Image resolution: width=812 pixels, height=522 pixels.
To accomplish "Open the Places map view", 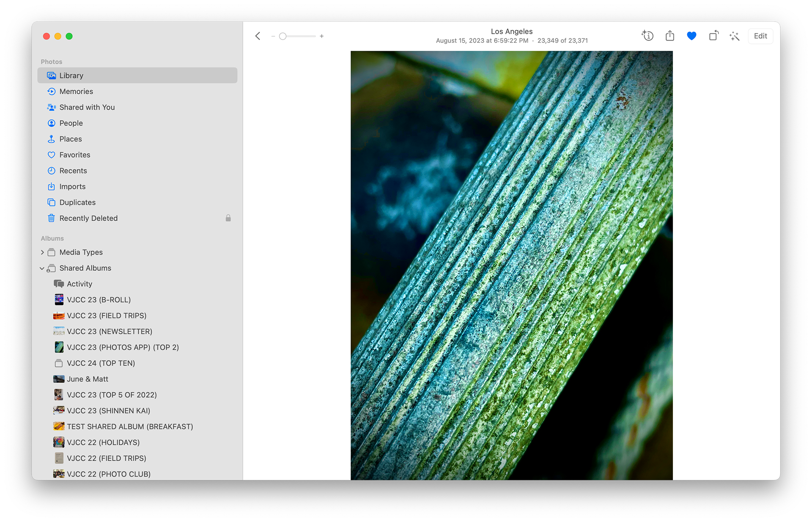I will (x=137, y=139).
